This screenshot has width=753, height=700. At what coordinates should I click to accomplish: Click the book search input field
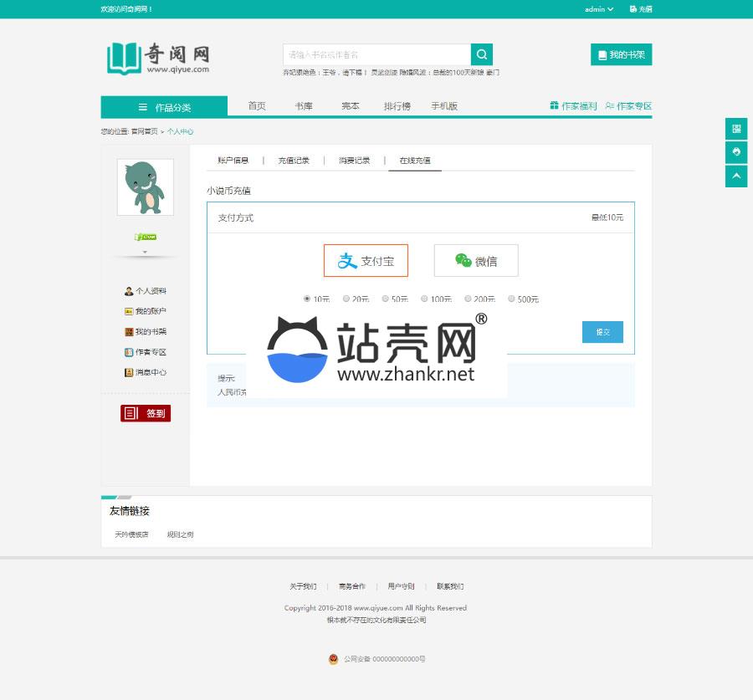coord(376,54)
